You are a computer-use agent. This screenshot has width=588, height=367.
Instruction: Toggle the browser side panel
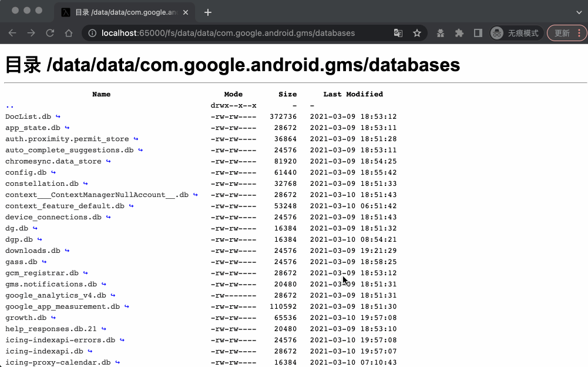tap(478, 33)
